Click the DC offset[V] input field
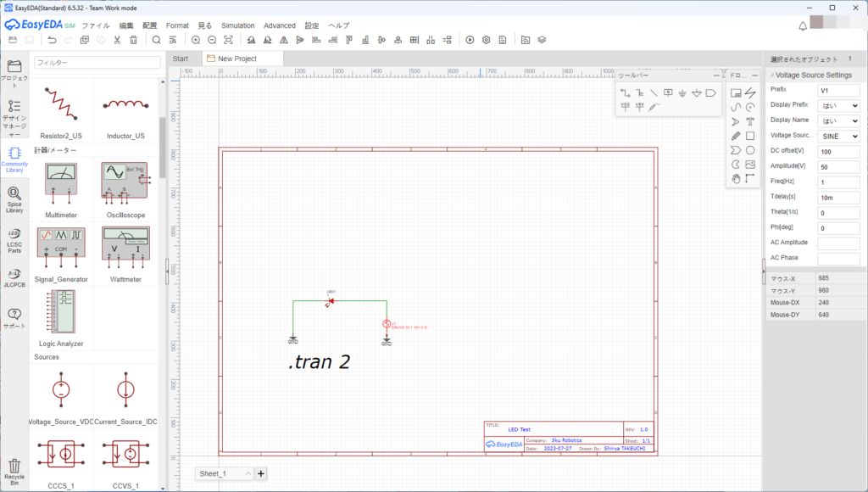This screenshot has width=868, height=492. 838,151
